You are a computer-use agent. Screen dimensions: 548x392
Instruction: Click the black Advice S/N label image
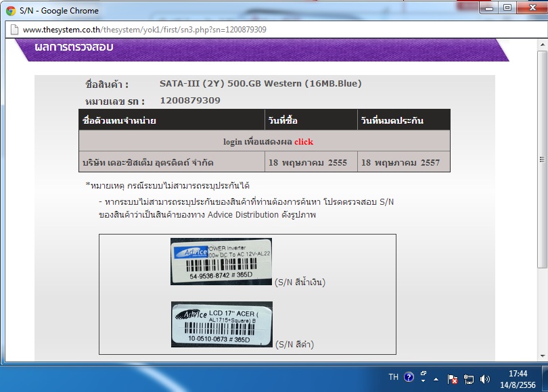(222, 324)
